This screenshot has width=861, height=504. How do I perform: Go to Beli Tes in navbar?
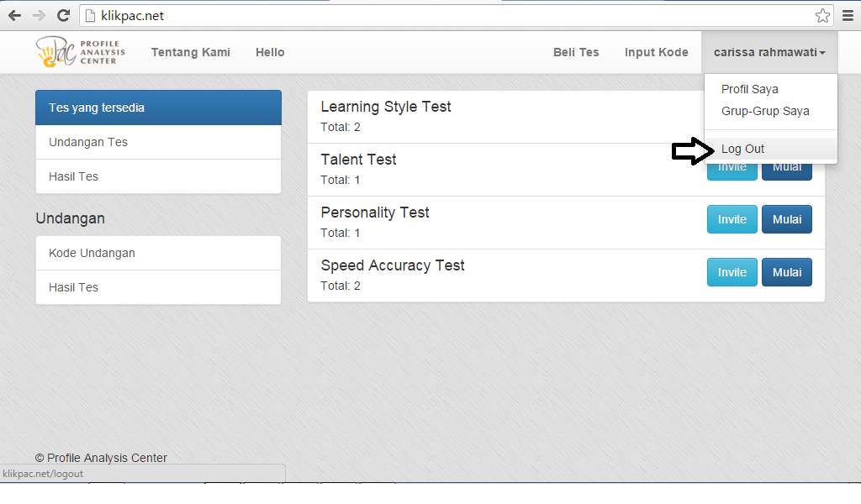[x=576, y=52]
